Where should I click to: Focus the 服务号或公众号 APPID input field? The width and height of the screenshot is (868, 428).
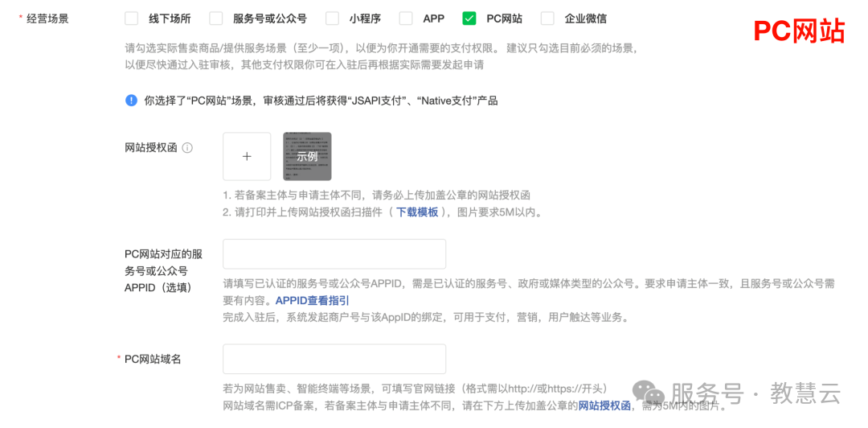click(x=334, y=254)
